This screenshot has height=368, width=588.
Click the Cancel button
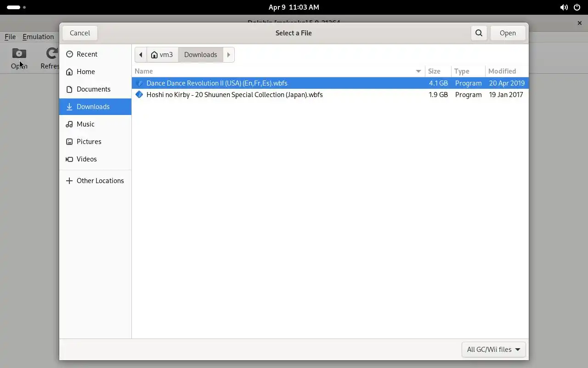coord(80,33)
